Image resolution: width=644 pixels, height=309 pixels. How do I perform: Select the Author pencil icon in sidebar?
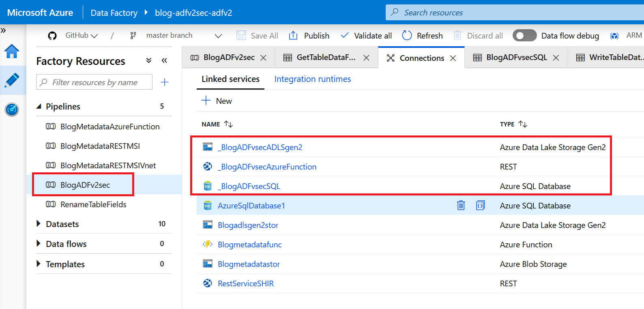tap(12, 80)
